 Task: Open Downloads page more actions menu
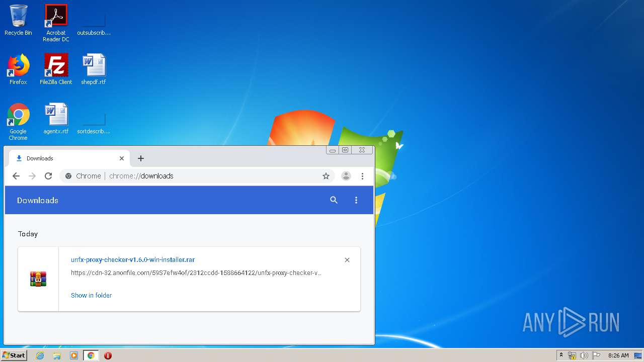pyautogui.click(x=356, y=200)
